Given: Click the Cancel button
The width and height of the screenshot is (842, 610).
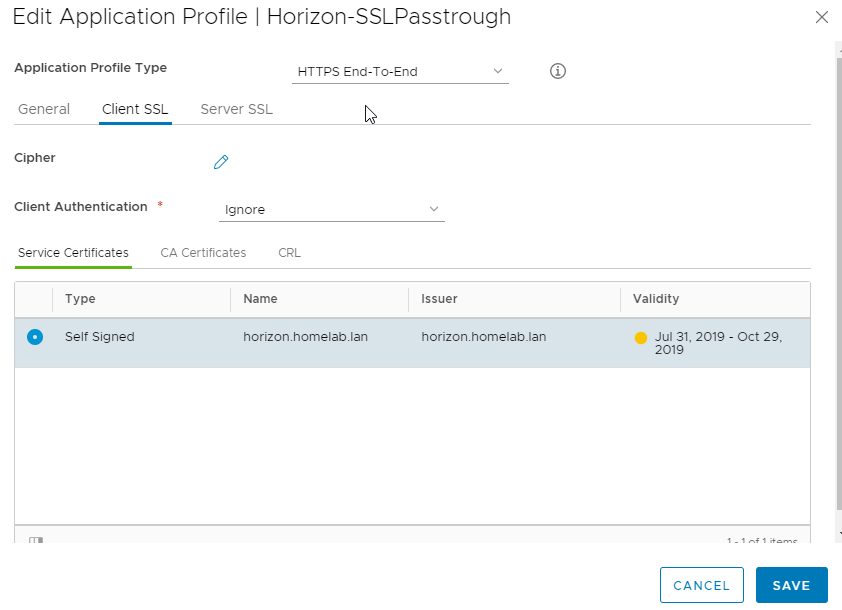Looking at the screenshot, I should tap(701, 585).
